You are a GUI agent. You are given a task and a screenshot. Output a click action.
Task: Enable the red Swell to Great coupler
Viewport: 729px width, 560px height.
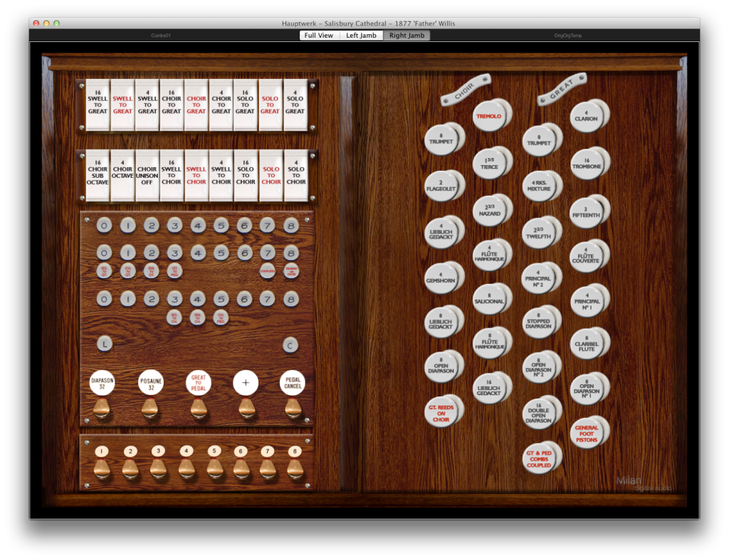pyautogui.click(x=122, y=105)
